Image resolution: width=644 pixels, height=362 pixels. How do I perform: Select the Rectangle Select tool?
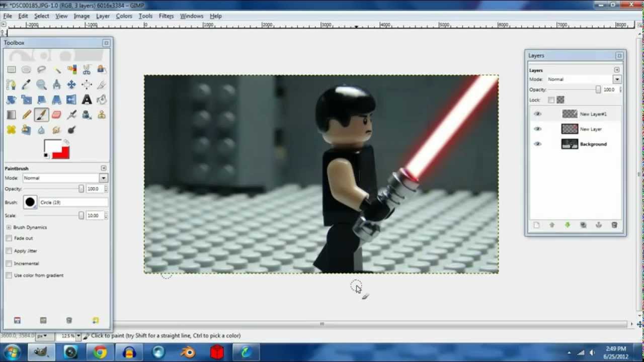coord(11,69)
